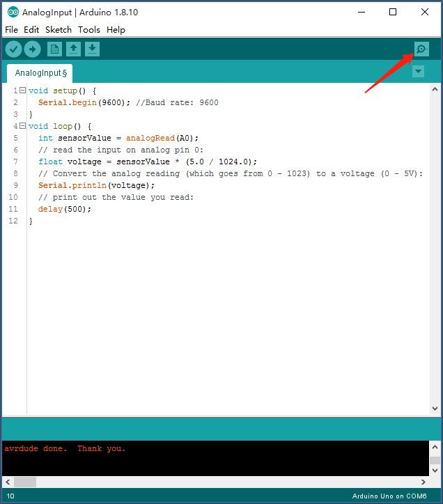443x504 pixels.
Task: Click 'Serial.println' on line 9
Action: (x=72, y=185)
